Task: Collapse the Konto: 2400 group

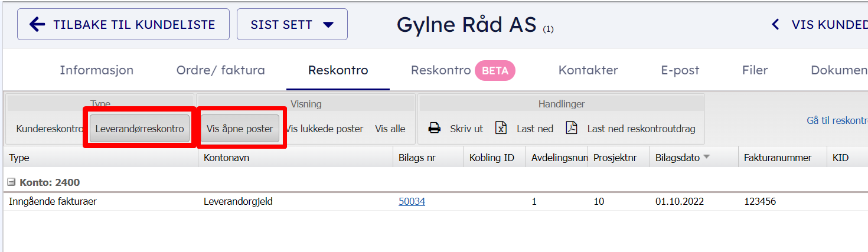Action: 11,183
